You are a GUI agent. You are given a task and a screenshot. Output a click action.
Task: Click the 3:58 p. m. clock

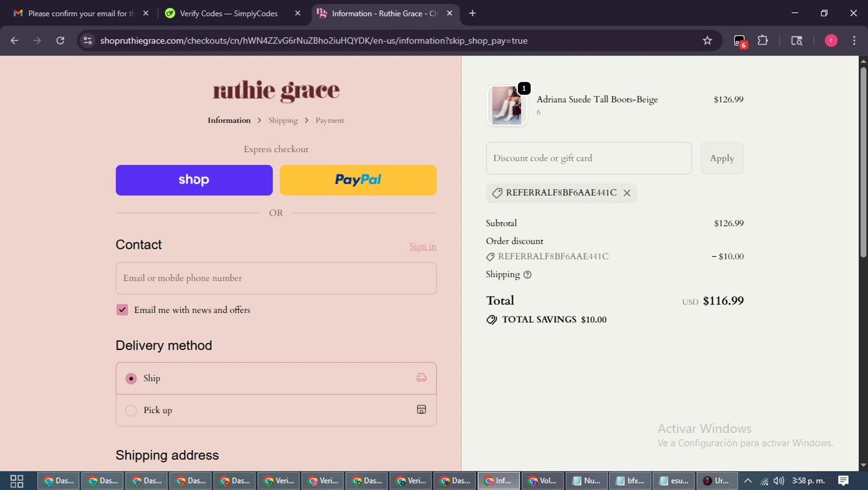coord(808,481)
